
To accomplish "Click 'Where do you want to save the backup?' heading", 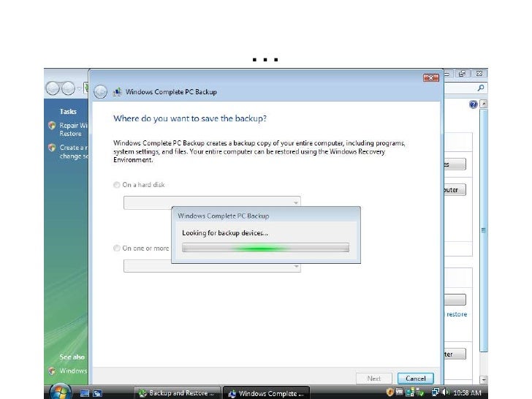I will [190, 118].
